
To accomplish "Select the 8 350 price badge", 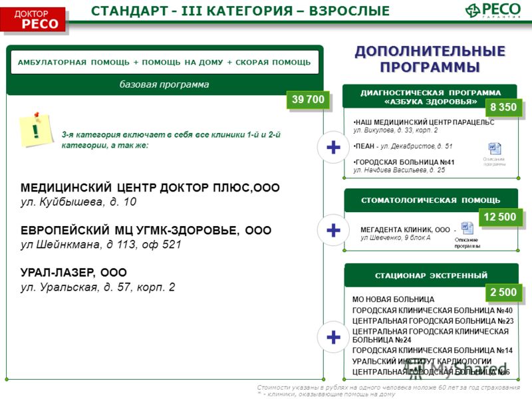I will click(503, 107).
